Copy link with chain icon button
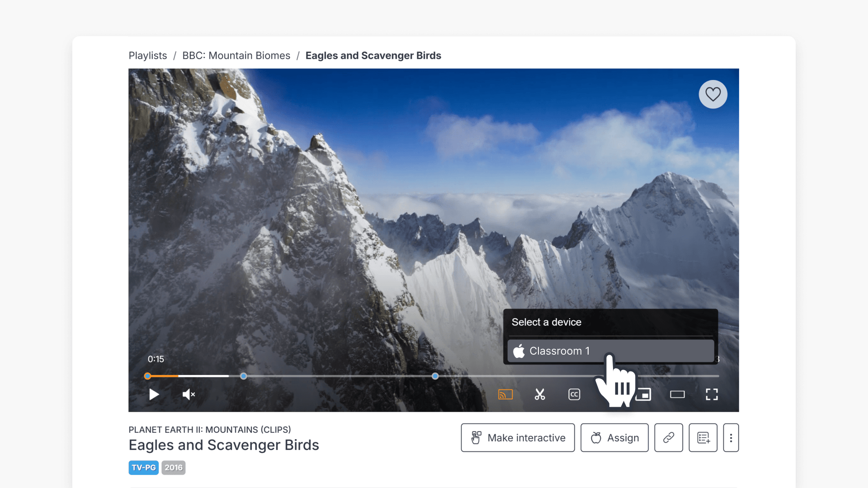The height and width of the screenshot is (488, 868). pyautogui.click(x=669, y=437)
